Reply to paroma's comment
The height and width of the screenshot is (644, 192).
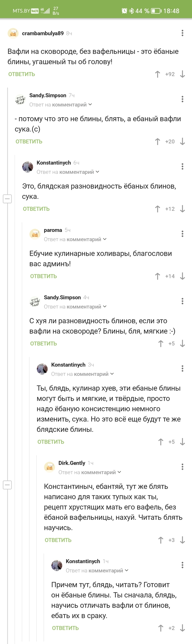click(43, 276)
